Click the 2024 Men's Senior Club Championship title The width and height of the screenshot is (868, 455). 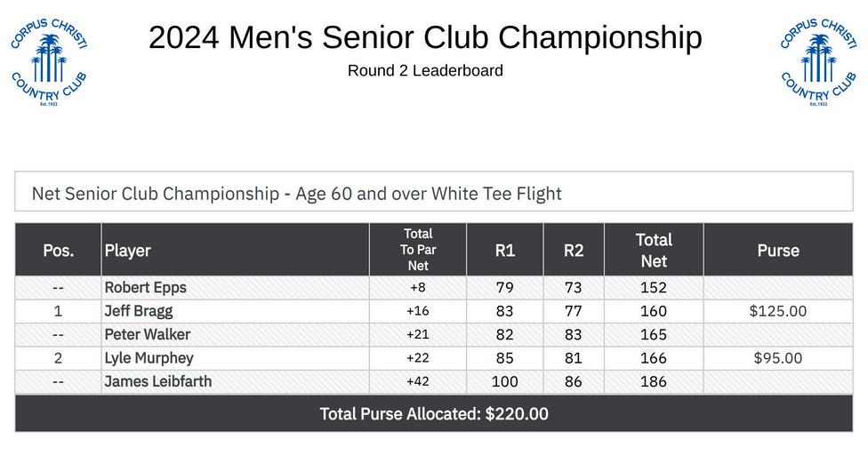click(425, 37)
